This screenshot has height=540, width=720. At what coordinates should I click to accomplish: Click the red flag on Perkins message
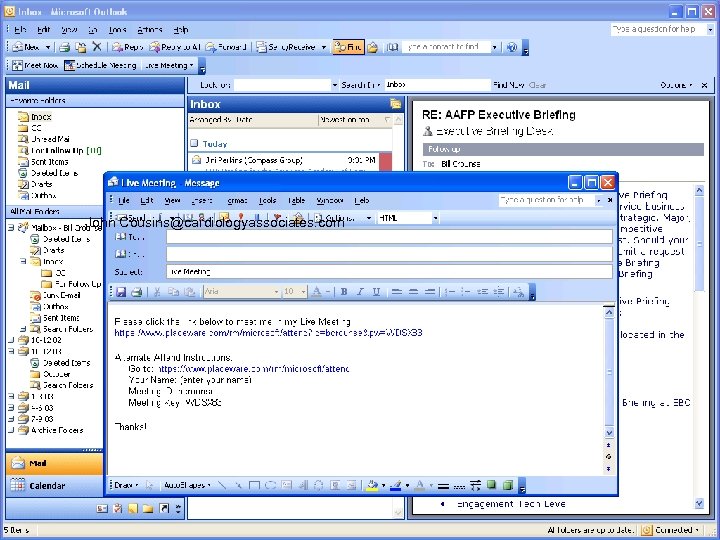pos(385,161)
